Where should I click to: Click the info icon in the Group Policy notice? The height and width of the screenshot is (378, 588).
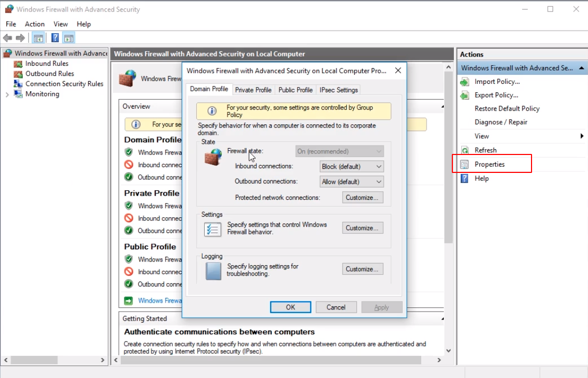tap(212, 111)
